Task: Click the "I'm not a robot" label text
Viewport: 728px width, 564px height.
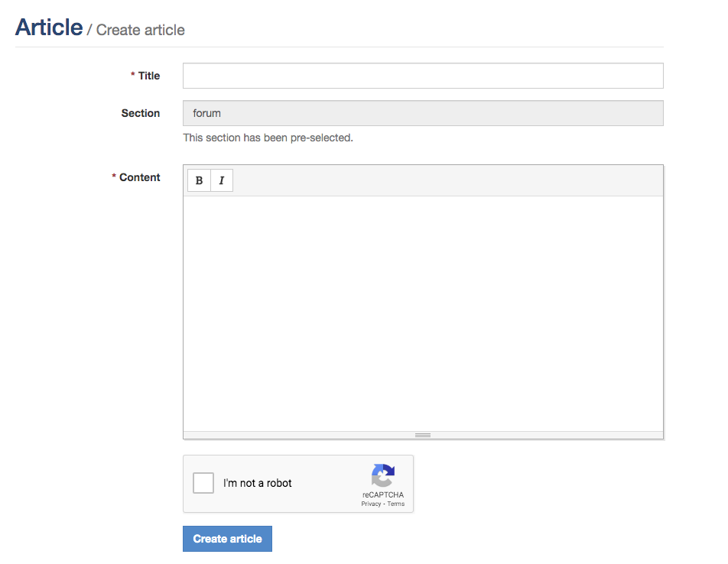Action: [x=258, y=483]
